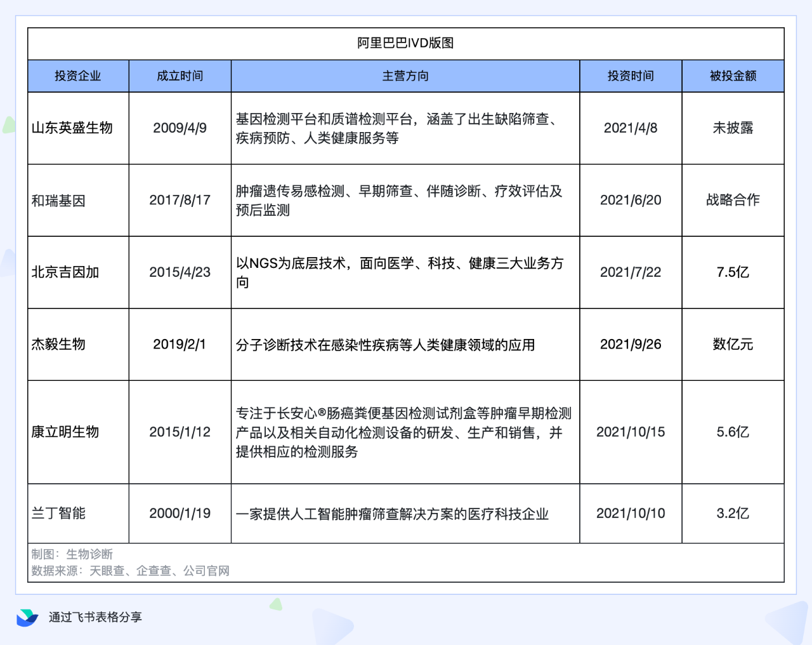The height and width of the screenshot is (645, 812).
Task: Select the '杰毅生物' company cell
Action: pos(58,345)
